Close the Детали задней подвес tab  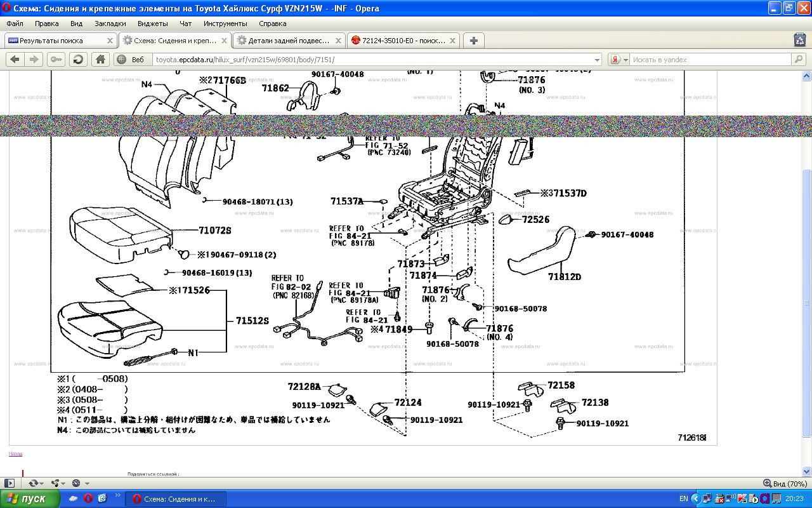(339, 40)
